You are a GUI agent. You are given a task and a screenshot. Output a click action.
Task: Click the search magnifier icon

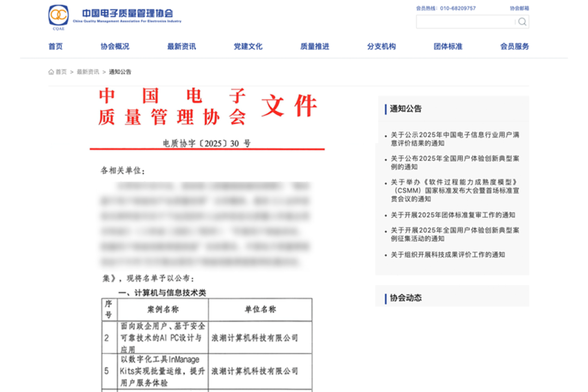coord(522,22)
